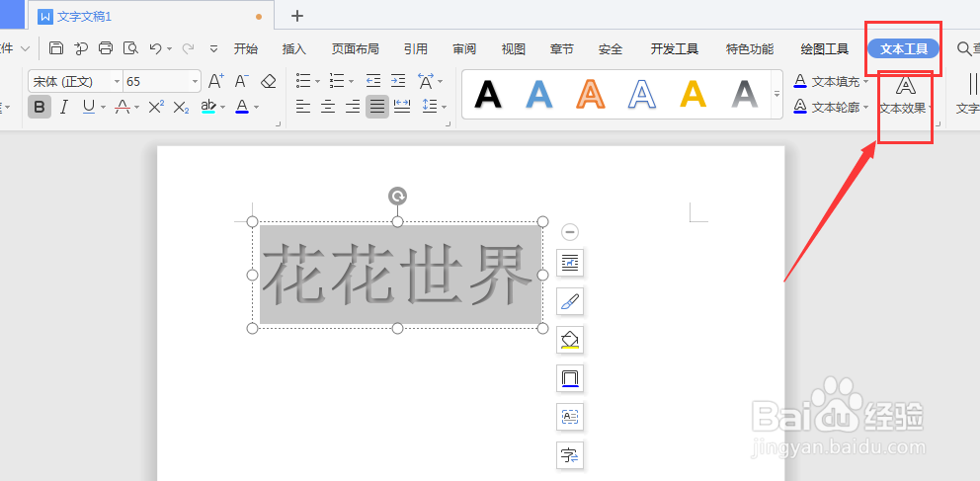This screenshot has height=481, width=980.
Task: Open font color dropdown arrow
Action: (x=256, y=108)
